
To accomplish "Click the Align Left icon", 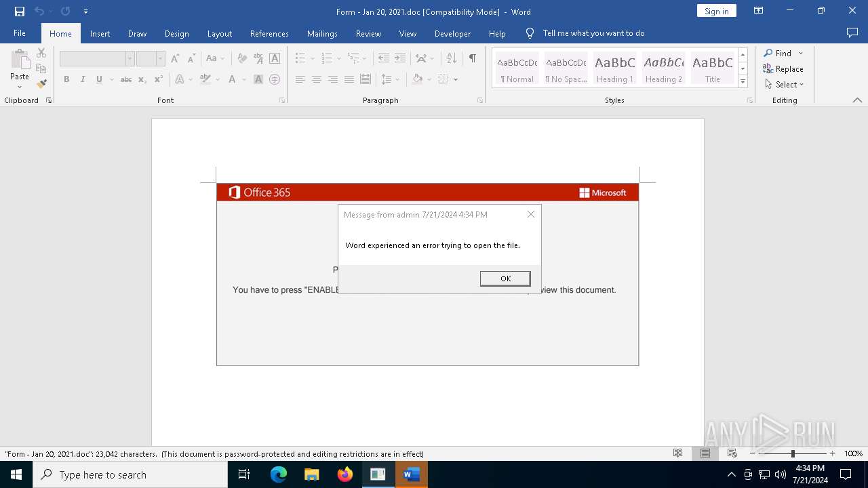I will tap(300, 79).
